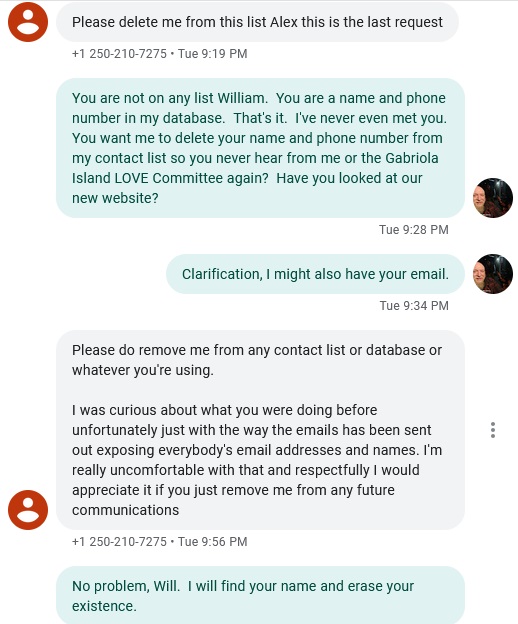This screenshot has width=518, height=624.
Task: Click the Tue 9:34 PM timestamp
Action: [414, 306]
